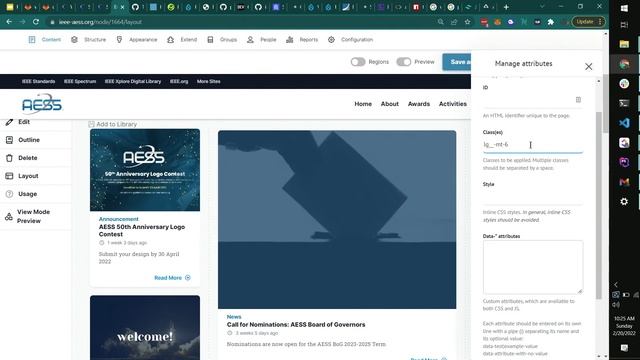Screen dimensions: 640x360
Task: Open the 50th Anniversary Logo Contest image
Action: (x=145, y=170)
